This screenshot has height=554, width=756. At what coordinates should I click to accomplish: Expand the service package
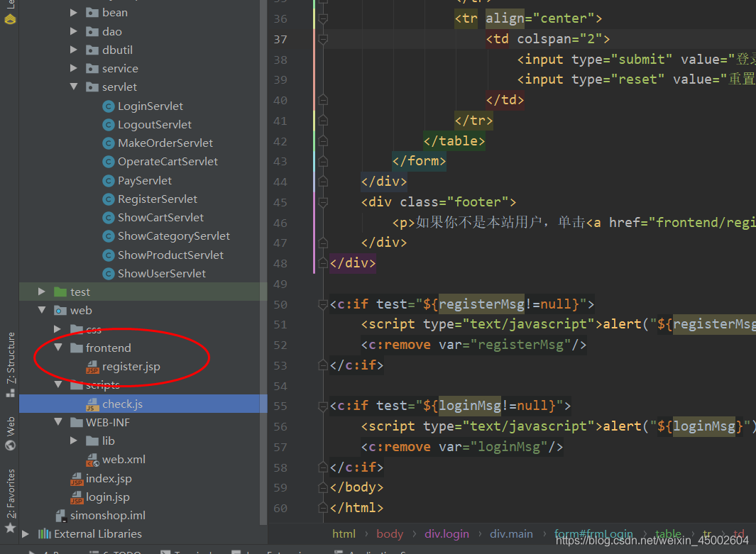(x=74, y=68)
